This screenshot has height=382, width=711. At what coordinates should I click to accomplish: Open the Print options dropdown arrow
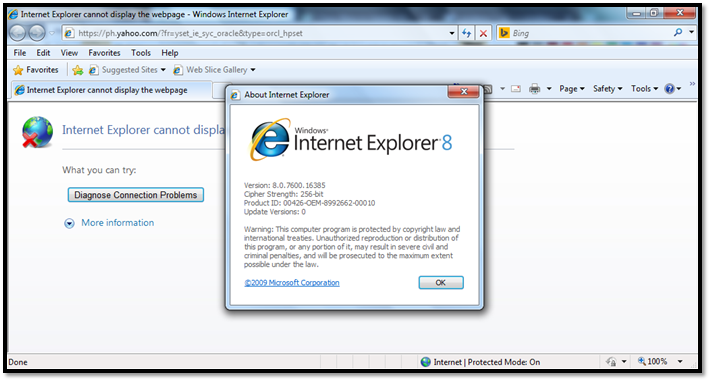point(549,89)
